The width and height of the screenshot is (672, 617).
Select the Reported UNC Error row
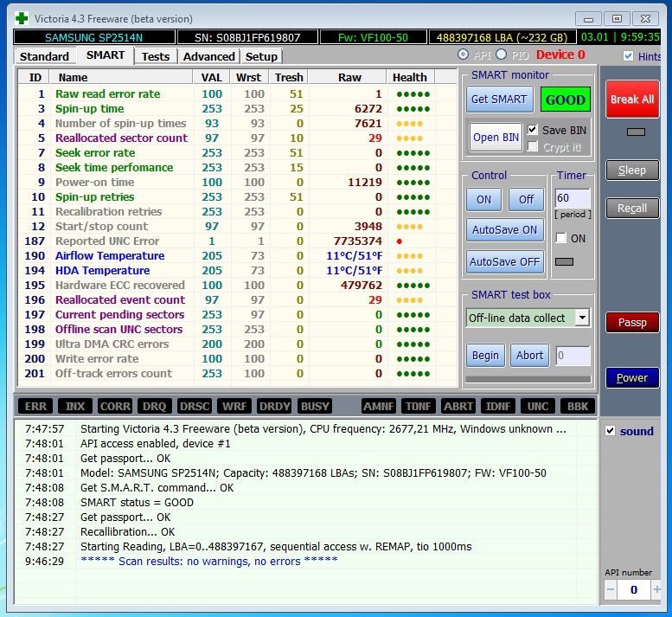tap(238, 241)
